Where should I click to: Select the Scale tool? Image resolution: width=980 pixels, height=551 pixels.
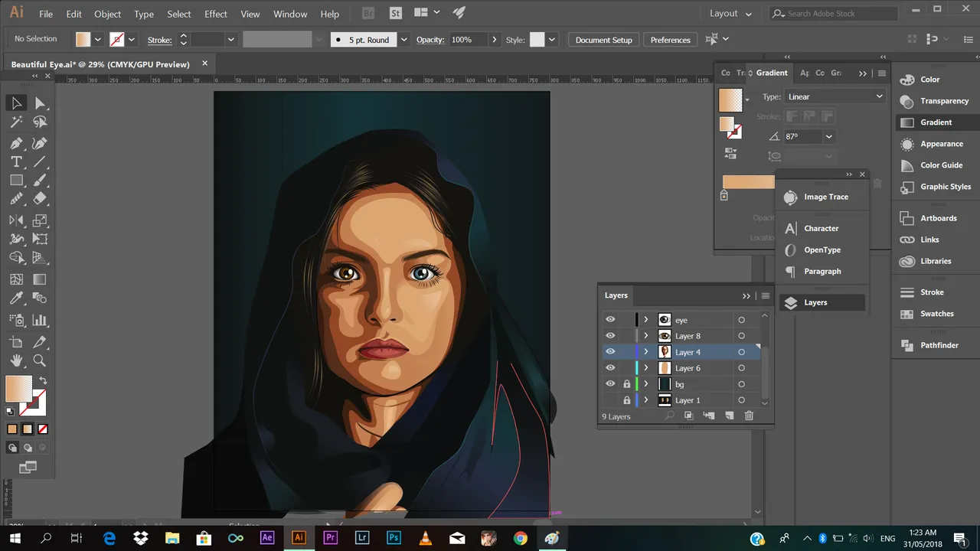point(40,220)
